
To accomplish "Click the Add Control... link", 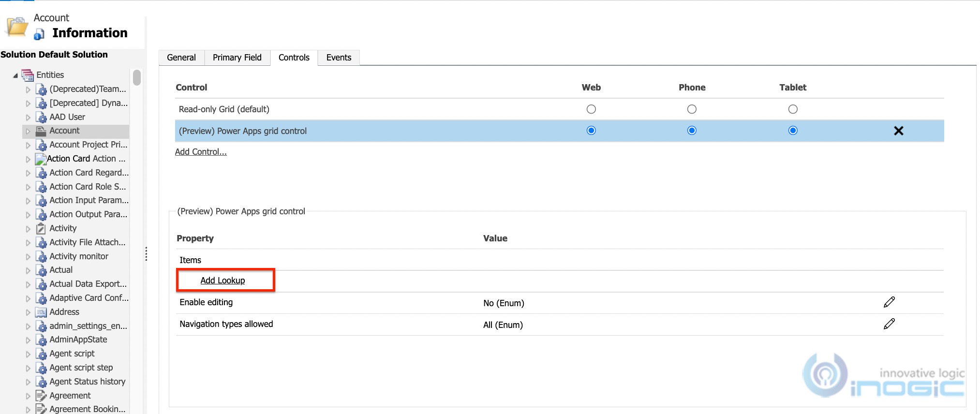I will (201, 152).
